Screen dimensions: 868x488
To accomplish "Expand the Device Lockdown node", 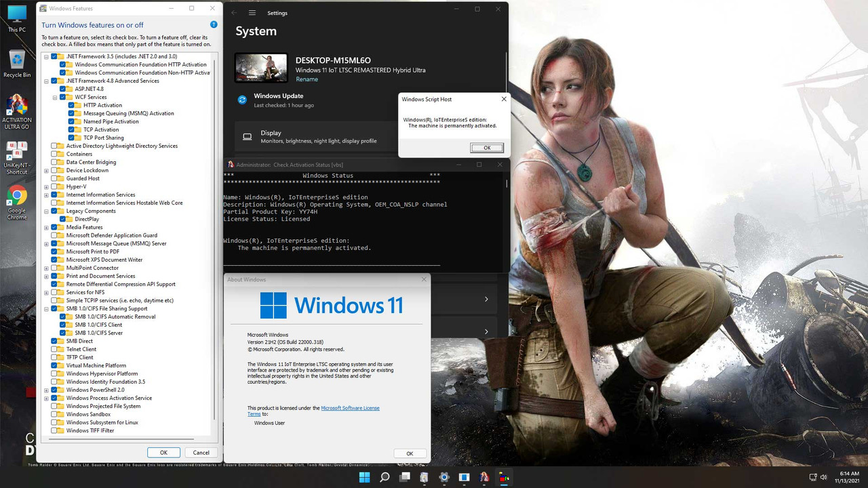I will point(47,170).
